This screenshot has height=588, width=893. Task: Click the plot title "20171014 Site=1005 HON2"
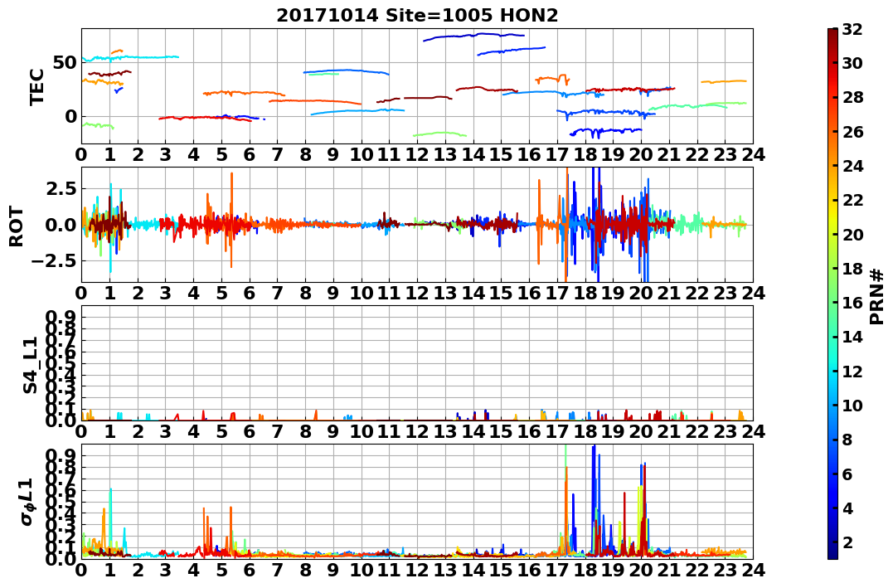click(417, 15)
